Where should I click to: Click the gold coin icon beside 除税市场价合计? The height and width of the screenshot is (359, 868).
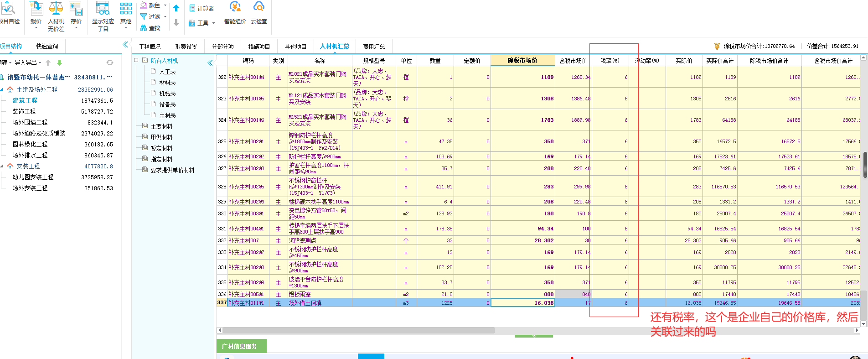(x=717, y=46)
